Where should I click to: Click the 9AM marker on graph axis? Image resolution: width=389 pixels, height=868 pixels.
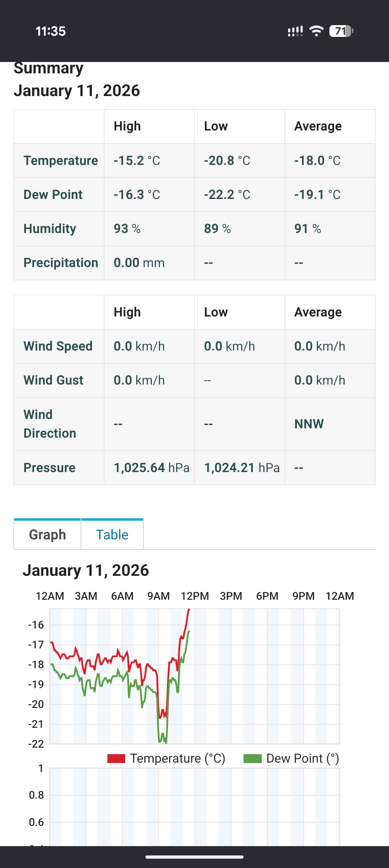[158, 596]
